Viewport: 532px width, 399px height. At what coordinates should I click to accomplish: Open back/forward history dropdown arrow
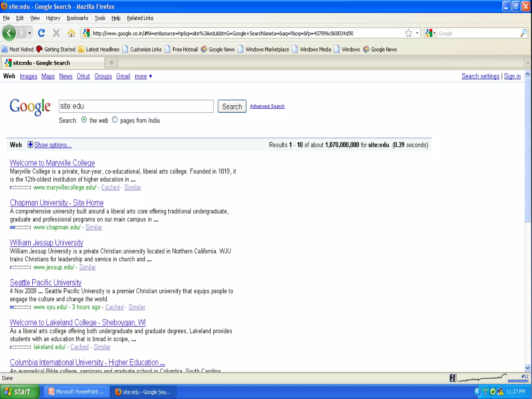click(30, 33)
